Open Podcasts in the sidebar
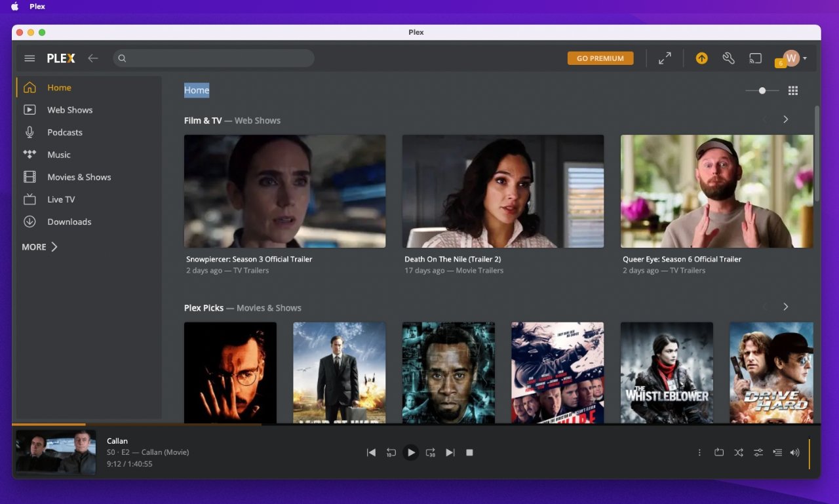 pyautogui.click(x=89, y=132)
